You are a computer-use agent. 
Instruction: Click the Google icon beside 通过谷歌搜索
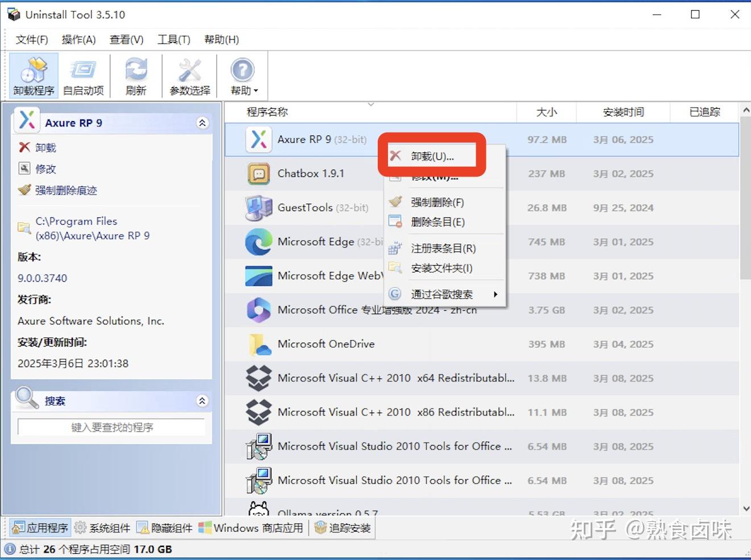pyautogui.click(x=395, y=294)
